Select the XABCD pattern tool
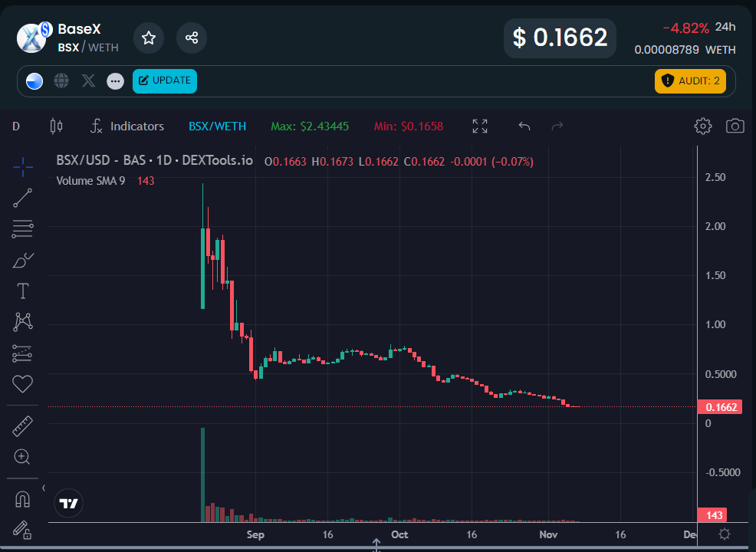The image size is (756, 552). (x=23, y=321)
